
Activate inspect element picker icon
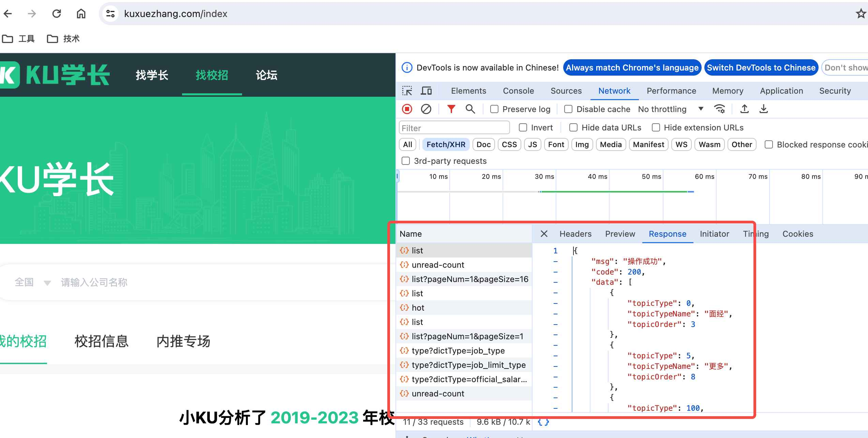(x=407, y=91)
